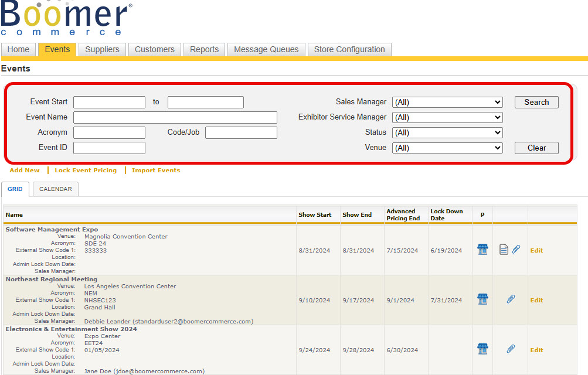The height and width of the screenshot is (375, 588).
Task: Click Lock Event Pricing
Action: pos(86,170)
